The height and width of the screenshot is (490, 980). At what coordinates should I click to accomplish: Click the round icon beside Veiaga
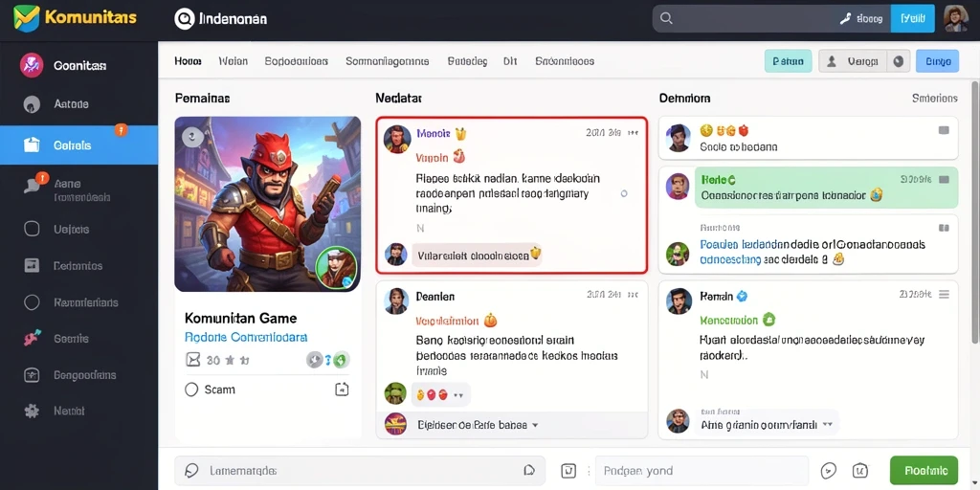coord(899,61)
